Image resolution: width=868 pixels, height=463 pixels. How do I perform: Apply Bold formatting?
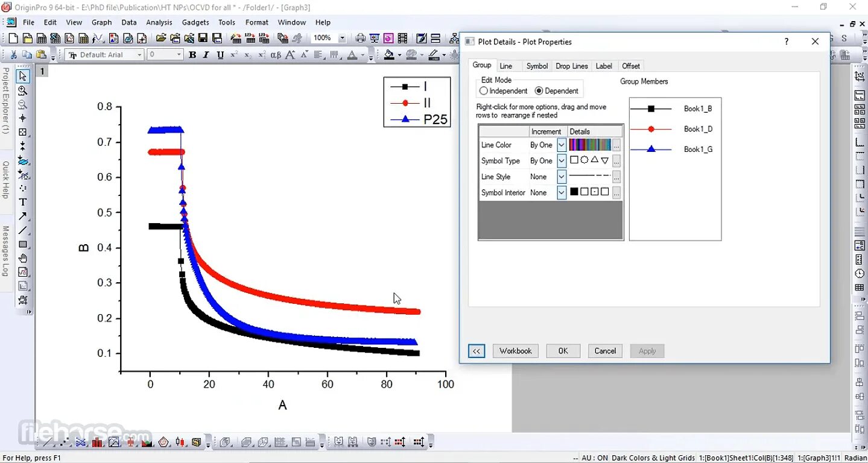pyautogui.click(x=192, y=55)
